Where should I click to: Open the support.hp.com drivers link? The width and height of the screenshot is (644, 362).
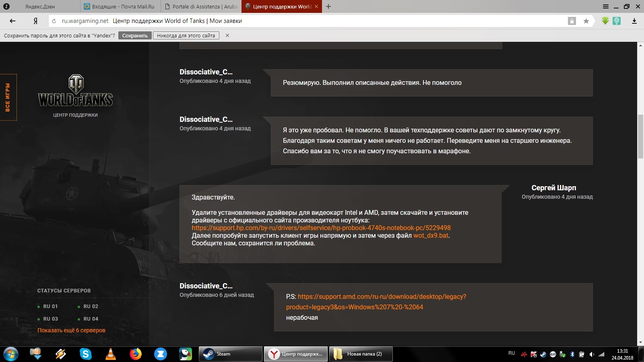click(x=321, y=228)
